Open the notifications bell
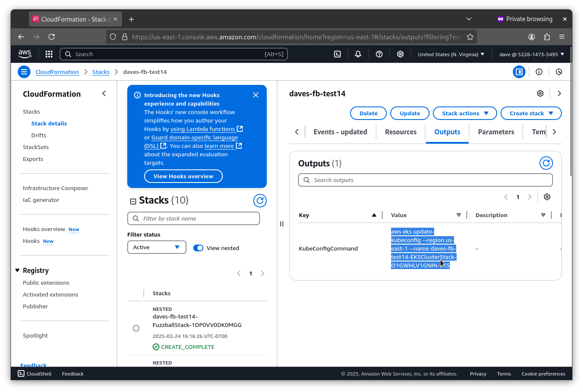This screenshot has width=583, height=392. pos(358,54)
